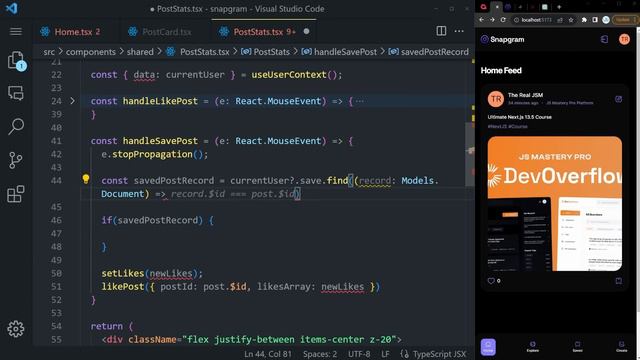Open the editor More Actions ellipsis
This screenshot has height=360, width=640.
459,31
